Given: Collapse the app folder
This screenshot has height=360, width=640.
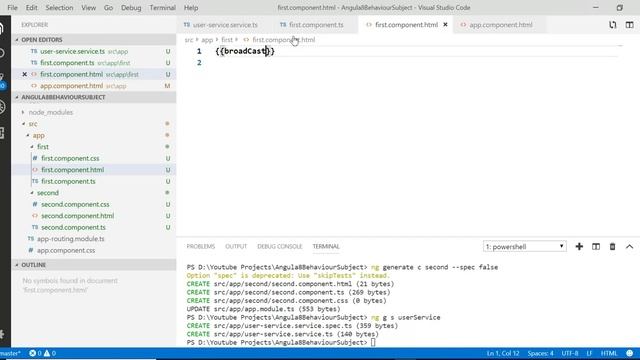Looking at the screenshot, I should click(38, 135).
